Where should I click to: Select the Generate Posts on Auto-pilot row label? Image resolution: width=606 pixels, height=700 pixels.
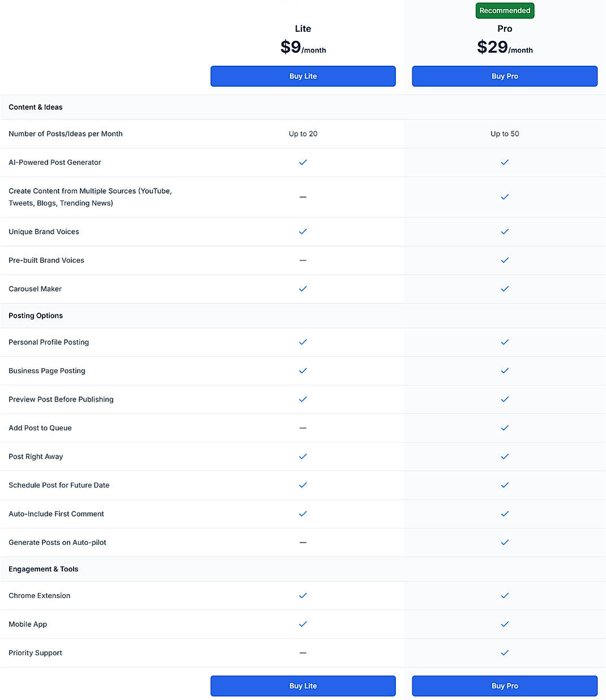(x=57, y=542)
